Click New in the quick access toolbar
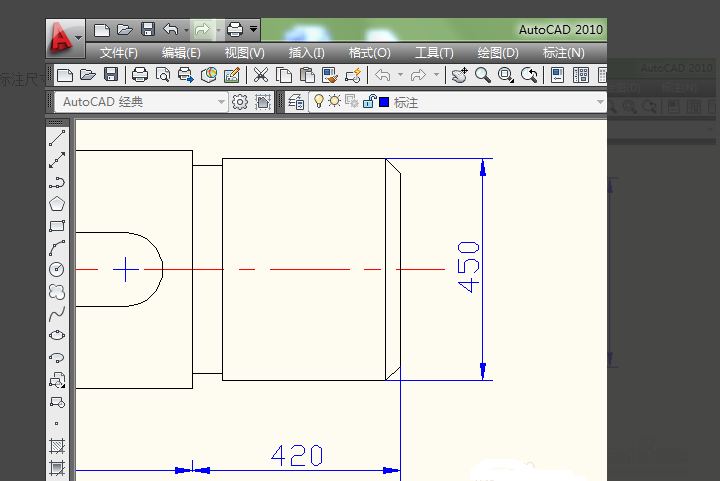 [101, 30]
